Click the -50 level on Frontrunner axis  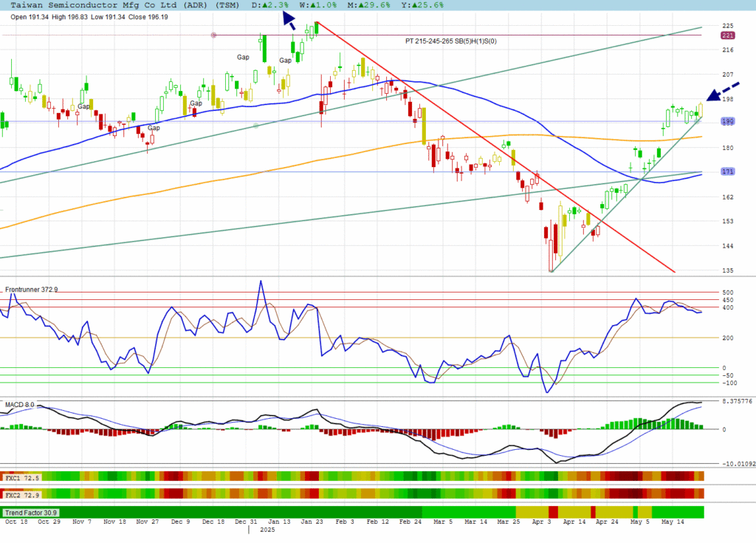[727, 375]
